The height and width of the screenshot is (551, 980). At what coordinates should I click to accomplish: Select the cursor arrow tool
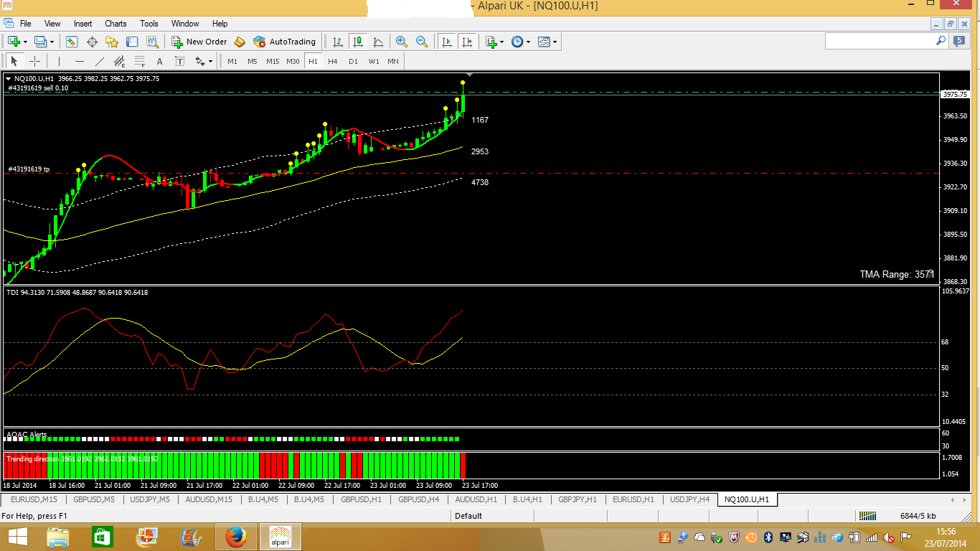coord(14,61)
